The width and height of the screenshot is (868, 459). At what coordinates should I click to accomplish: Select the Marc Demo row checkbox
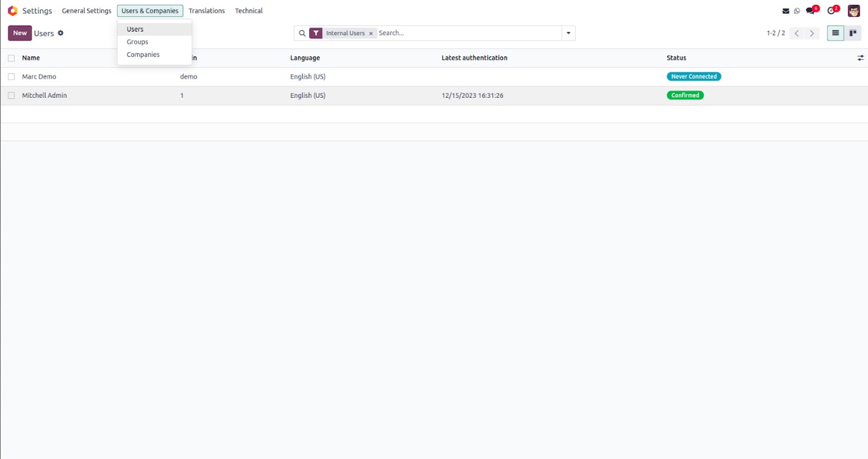[11, 77]
